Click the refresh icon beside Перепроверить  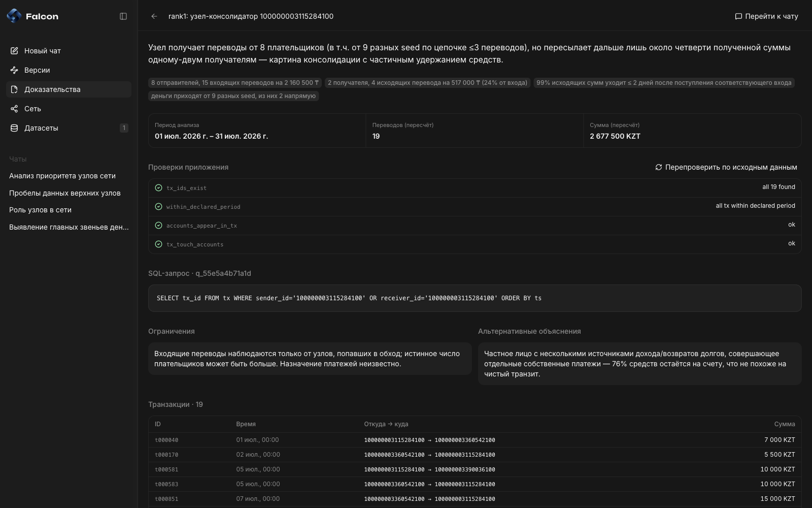(x=659, y=167)
